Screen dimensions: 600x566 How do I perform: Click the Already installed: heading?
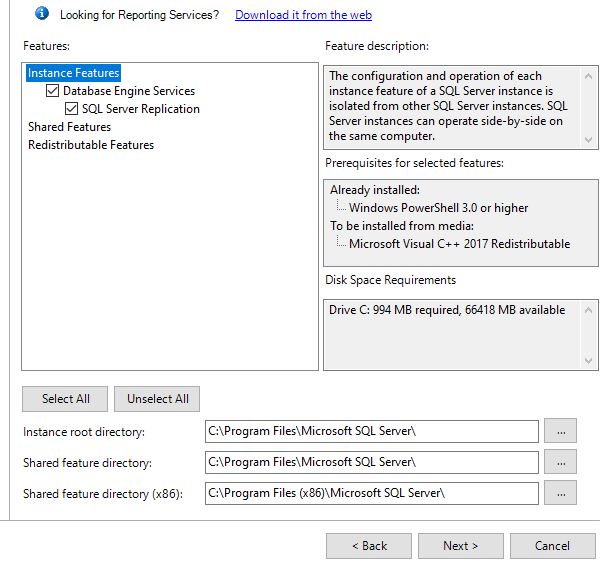375,190
